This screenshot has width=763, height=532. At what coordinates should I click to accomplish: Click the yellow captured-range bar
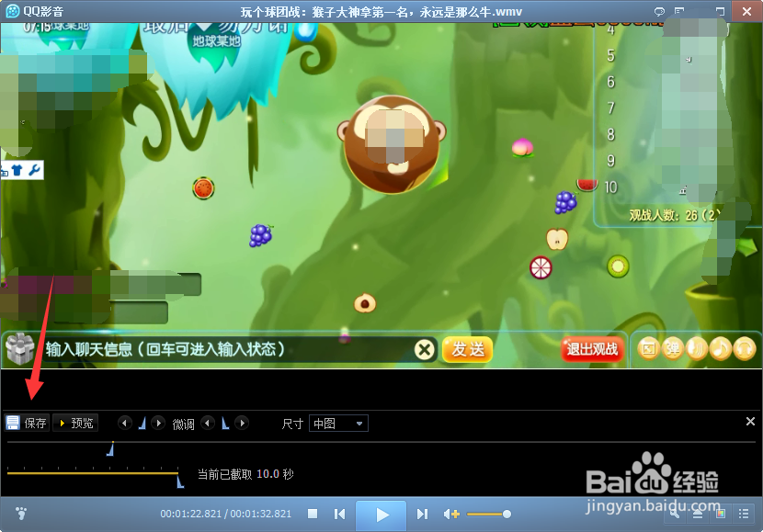[93, 472]
